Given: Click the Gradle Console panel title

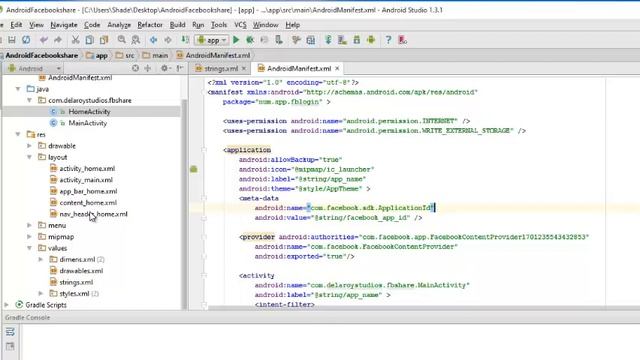Looking at the screenshot, I should [x=27, y=317].
